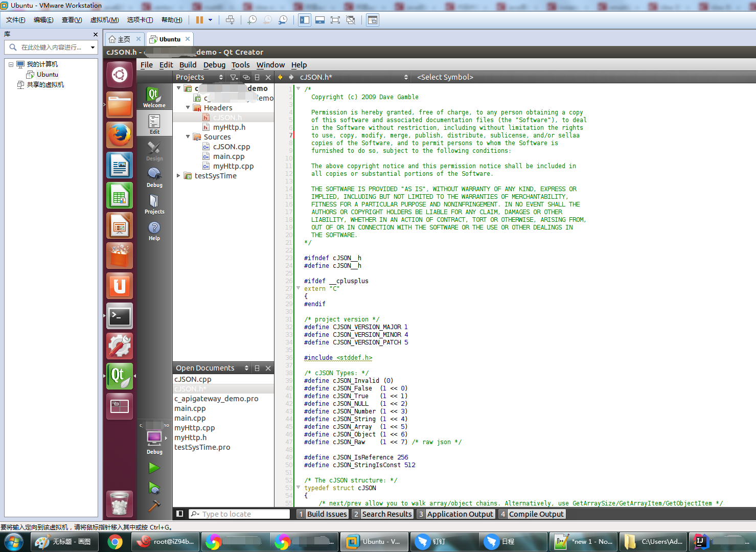Close the Open Documents pane
Screen dimensions: 756x552
268,368
